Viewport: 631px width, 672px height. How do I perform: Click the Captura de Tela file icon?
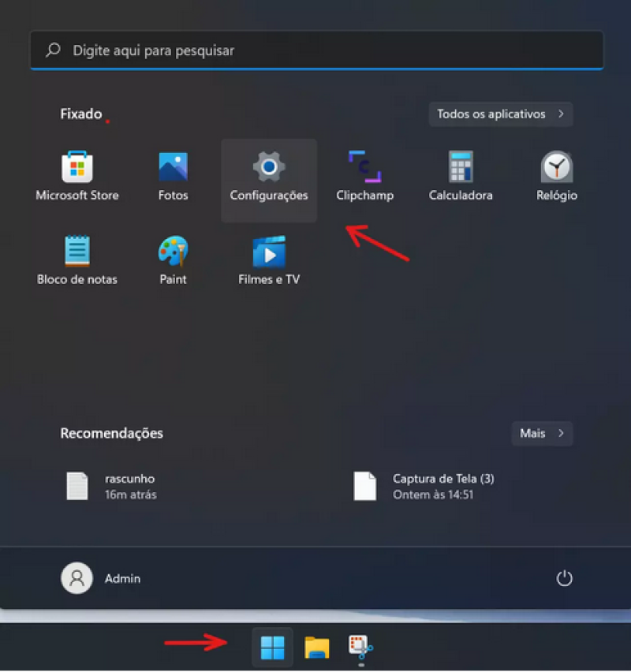coord(364,486)
